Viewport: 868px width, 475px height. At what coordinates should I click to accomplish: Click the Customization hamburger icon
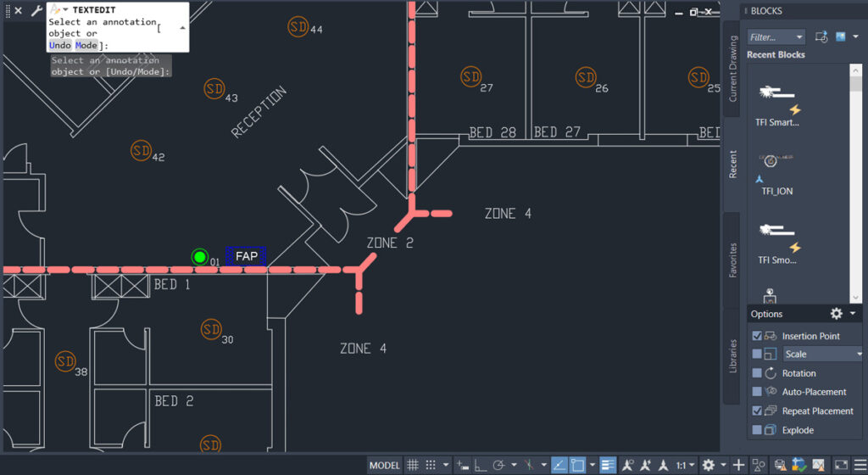(860, 465)
